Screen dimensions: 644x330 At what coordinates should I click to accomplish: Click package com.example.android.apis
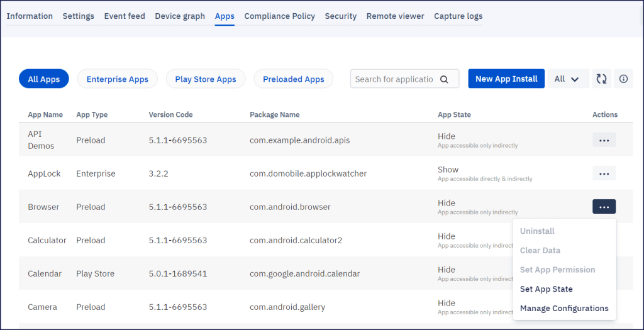pos(300,140)
